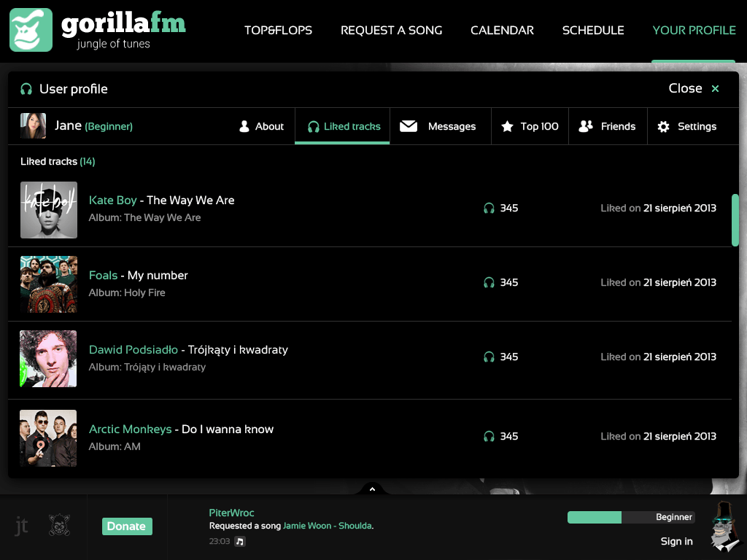Click headphones icon for Dawid Podsiadło track
This screenshot has width=747, height=560.
(489, 357)
